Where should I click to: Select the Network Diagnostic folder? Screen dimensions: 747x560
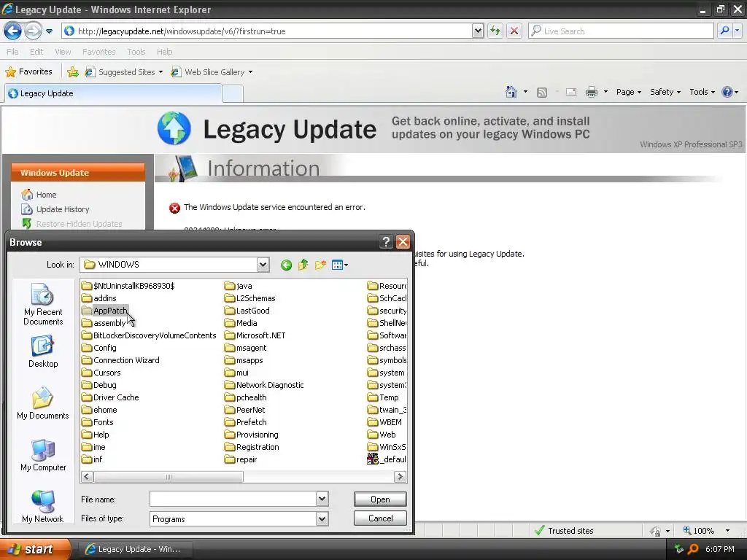click(x=264, y=385)
